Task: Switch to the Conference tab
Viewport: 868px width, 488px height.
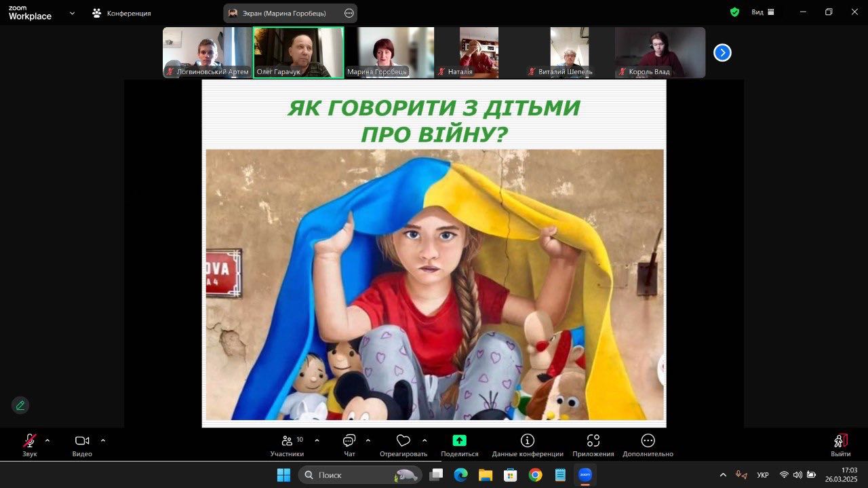Action: pyautogui.click(x=122, y=13)
